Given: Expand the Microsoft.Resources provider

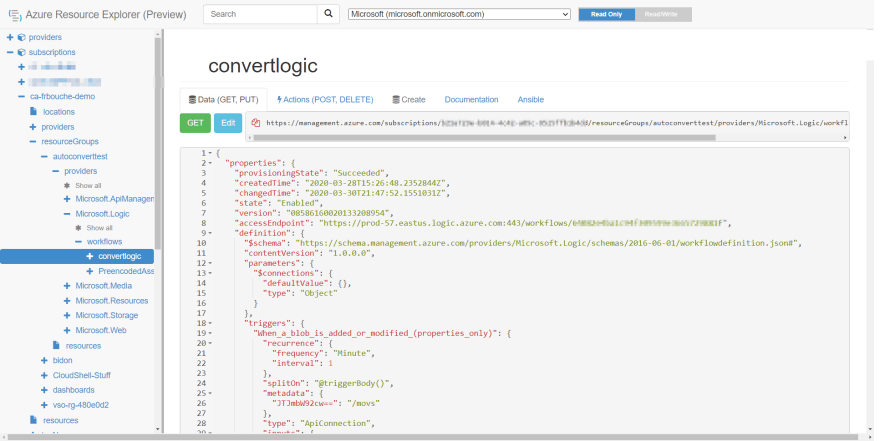Looking at the screenshot, I should (x=67, y=301).
